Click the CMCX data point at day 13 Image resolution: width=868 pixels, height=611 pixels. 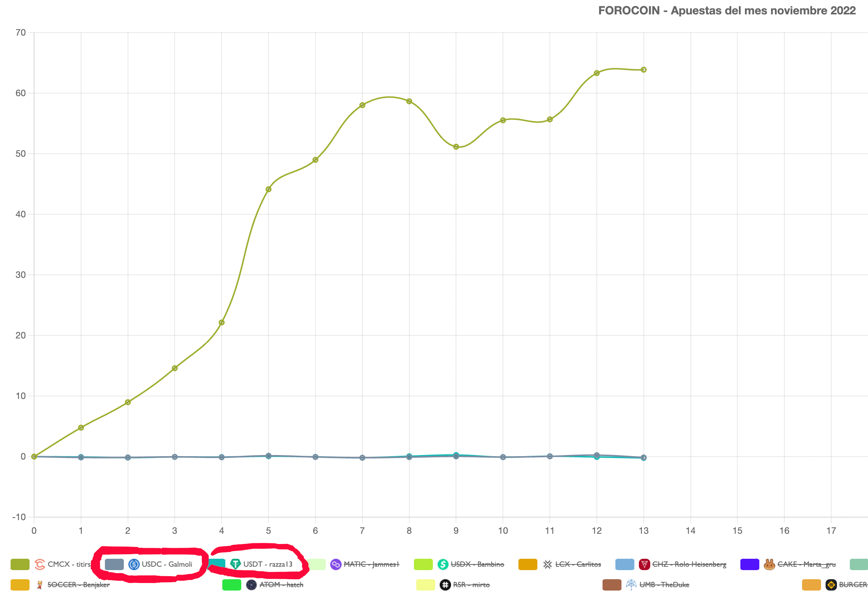point(643,70)
